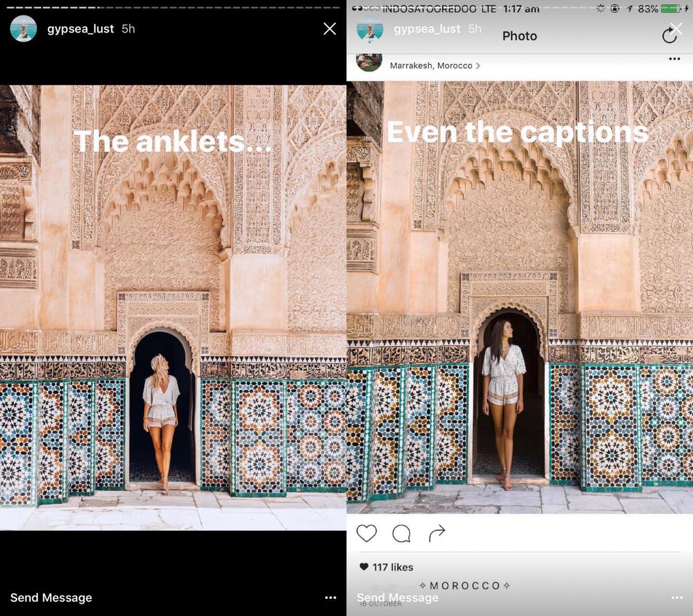Open post options three dots beside Marrakesh
Viewport: 693px width, 616px height.
[x=674, y=58]
